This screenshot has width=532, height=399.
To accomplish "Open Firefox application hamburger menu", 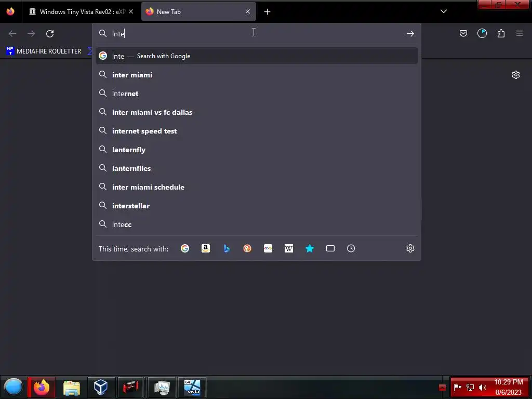I will pos(520,33).
